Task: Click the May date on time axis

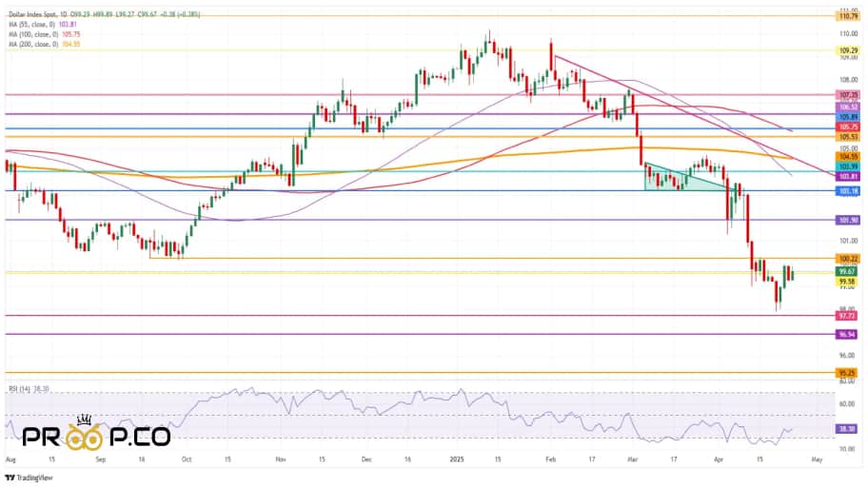Action: point(817,459)
